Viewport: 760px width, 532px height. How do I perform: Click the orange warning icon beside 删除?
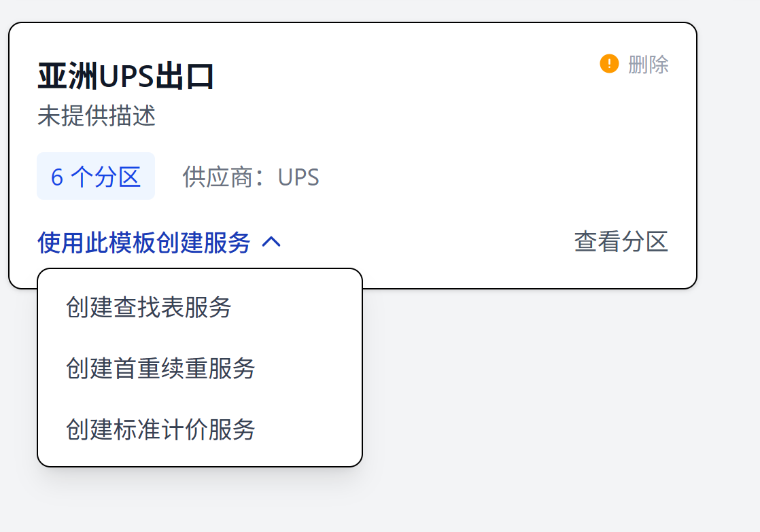[609, 64]
